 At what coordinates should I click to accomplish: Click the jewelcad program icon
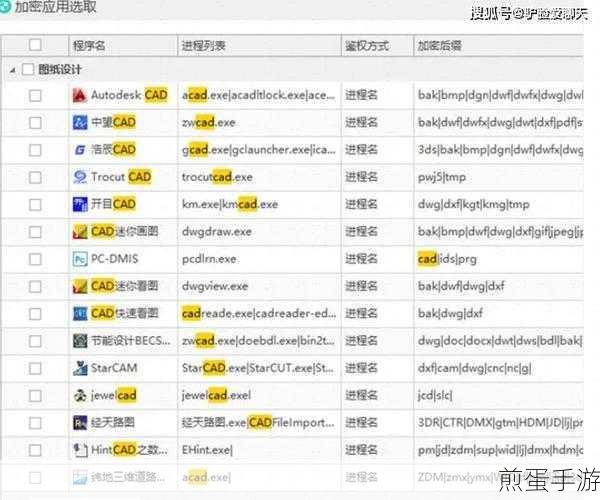80,396
